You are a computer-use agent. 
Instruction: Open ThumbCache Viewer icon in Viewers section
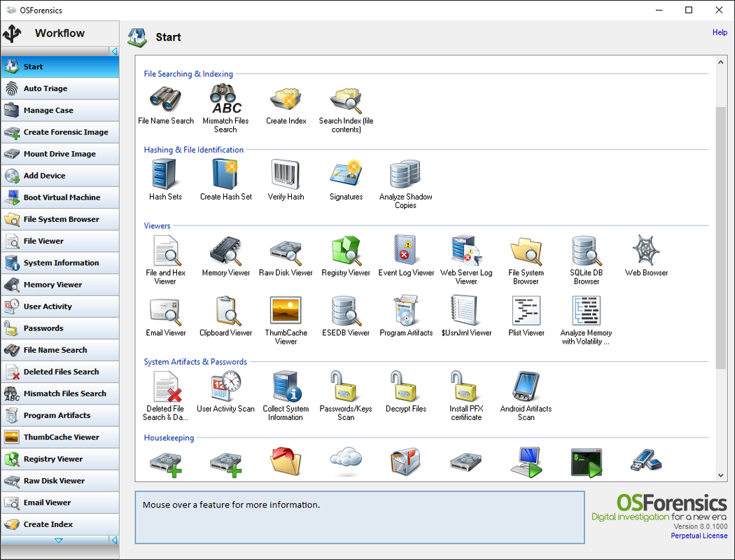click(286, 310)
